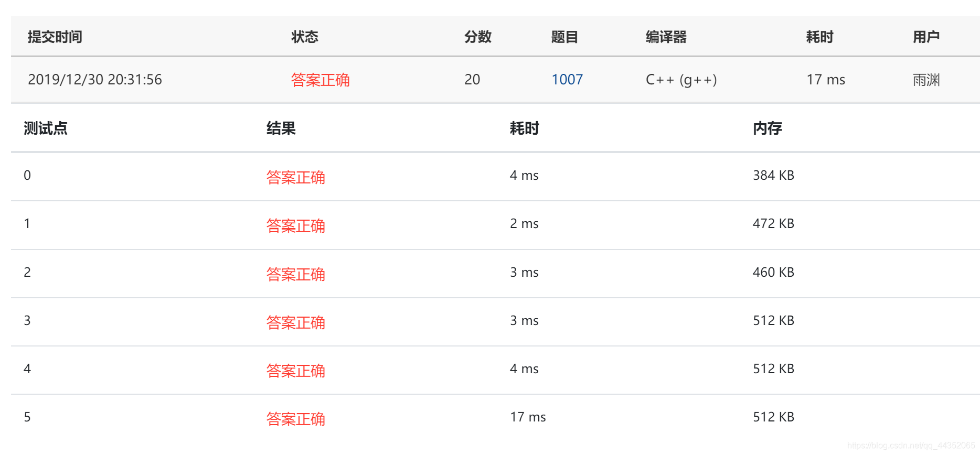Click the 2 ms time value
The image size is (980, 455).
point(524,223)
